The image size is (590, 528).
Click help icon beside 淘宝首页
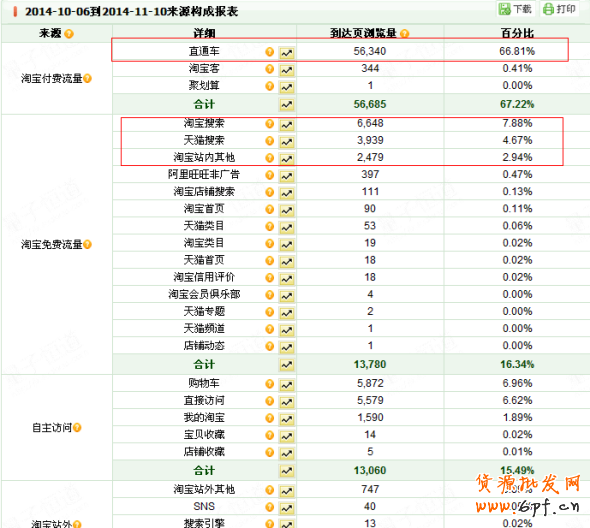click(269, 209)
